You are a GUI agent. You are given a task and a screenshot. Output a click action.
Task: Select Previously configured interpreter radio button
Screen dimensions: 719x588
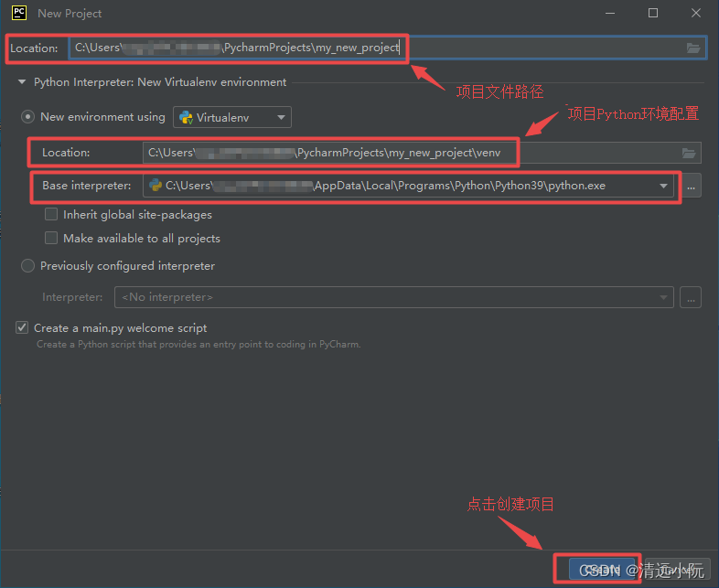[28, 266]
